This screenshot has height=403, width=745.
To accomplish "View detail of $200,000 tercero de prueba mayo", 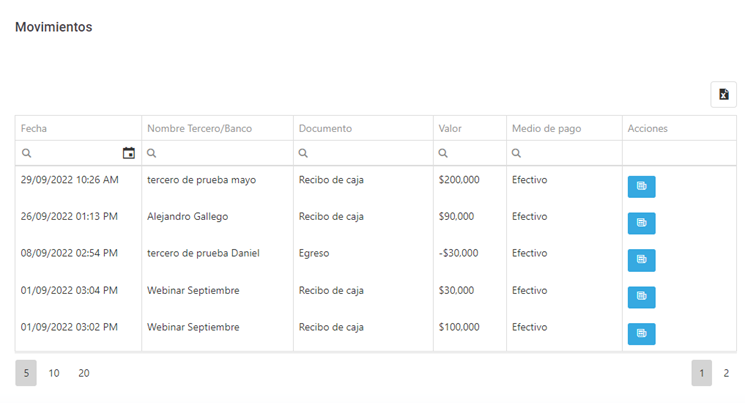I will [641, 186].
